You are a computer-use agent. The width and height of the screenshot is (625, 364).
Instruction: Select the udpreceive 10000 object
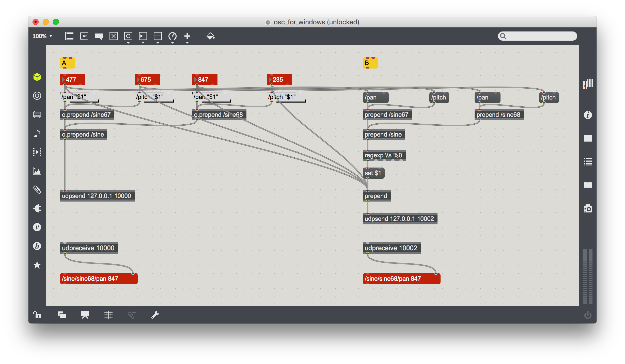89,248
